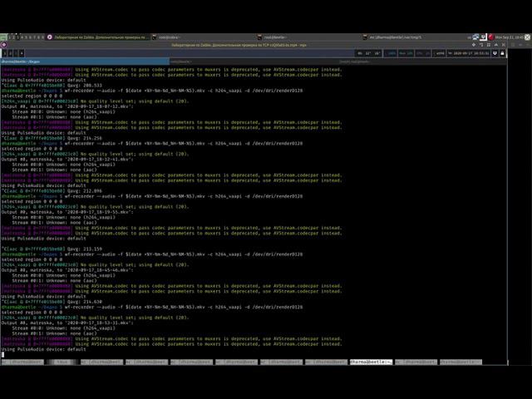Click the mpv icon in window title bar
This screenshot has height=399, width=532.
pos(3,45)
